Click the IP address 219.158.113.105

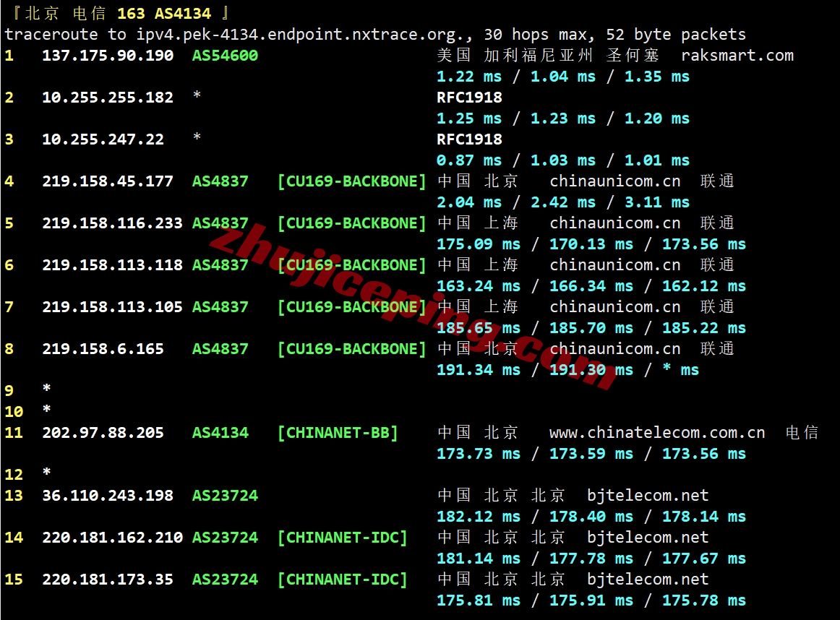pos(112,307)
